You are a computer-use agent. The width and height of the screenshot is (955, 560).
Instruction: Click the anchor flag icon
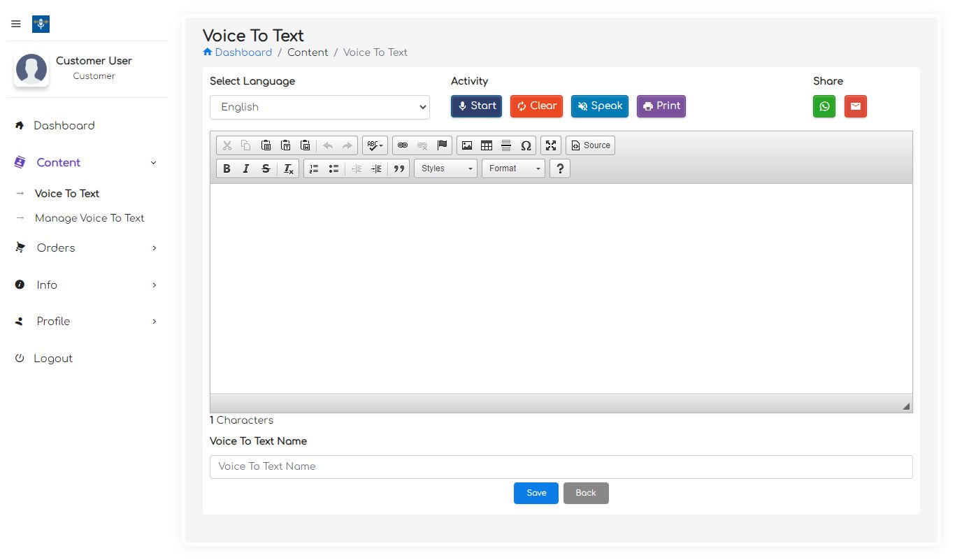point(442,145)
